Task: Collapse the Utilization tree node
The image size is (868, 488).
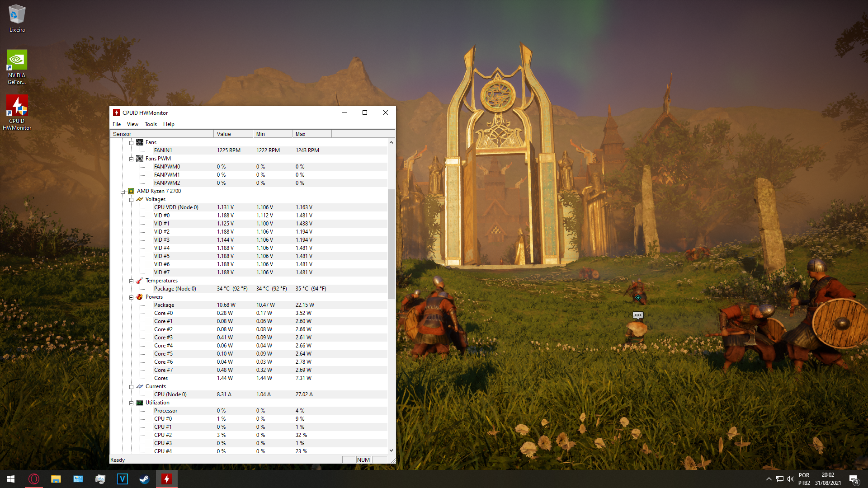Action: click(131, 403)
